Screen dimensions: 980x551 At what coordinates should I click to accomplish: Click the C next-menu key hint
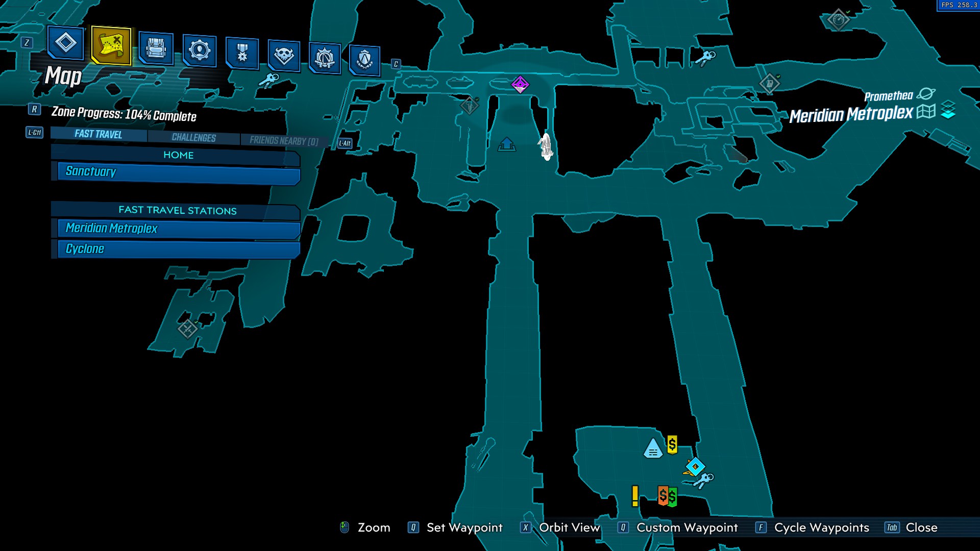tap(396, 64)
